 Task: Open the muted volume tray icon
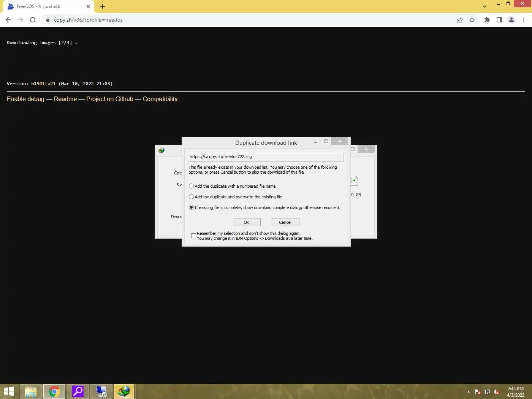coord(496,392)
